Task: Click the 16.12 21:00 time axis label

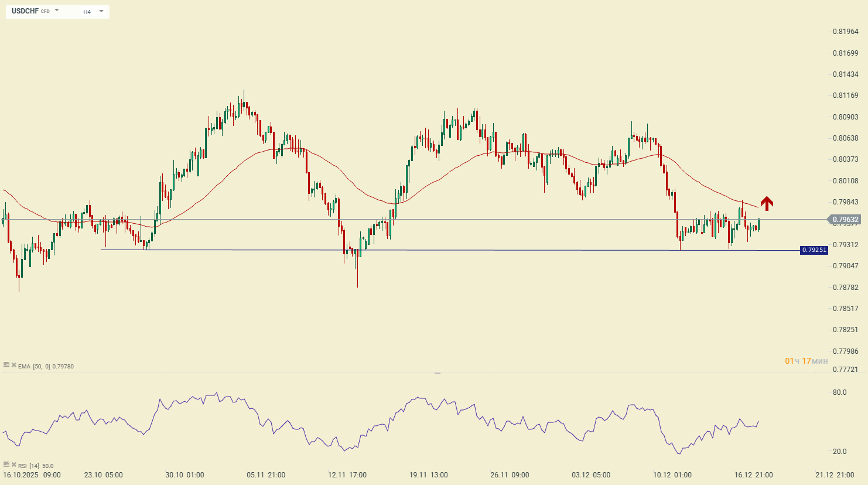Action: point(753,475)
